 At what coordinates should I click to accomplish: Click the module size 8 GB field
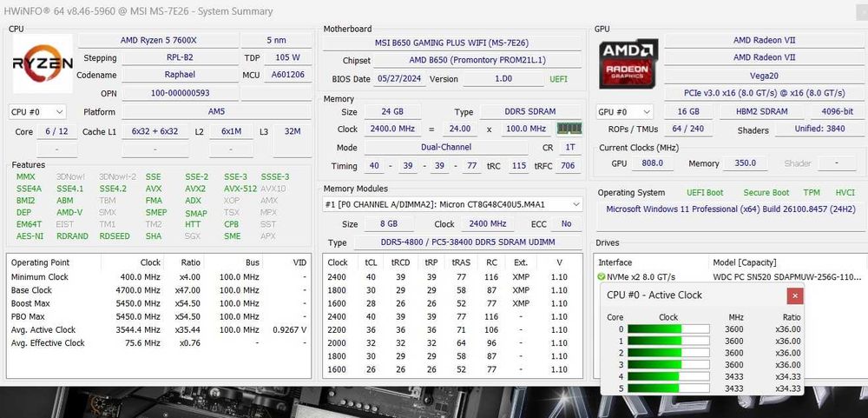point(389,224)
